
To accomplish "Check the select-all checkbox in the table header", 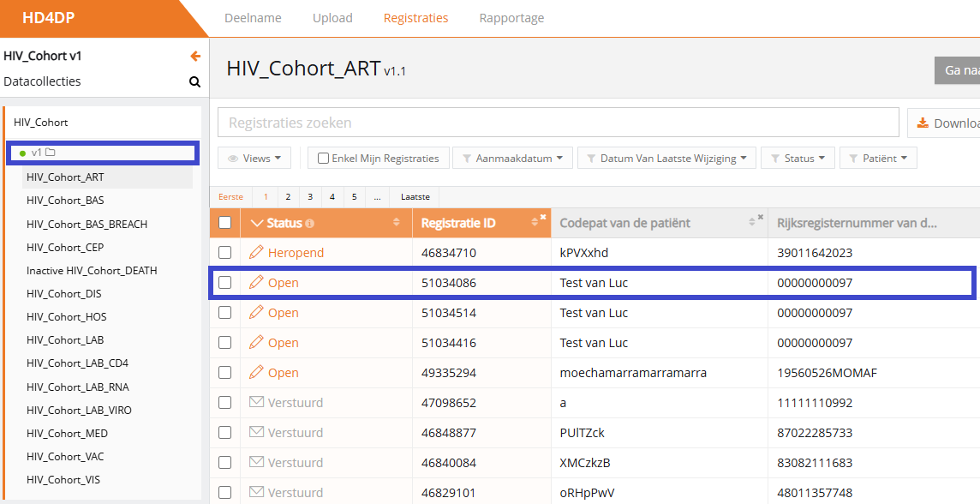I will [x=224, y=223].
